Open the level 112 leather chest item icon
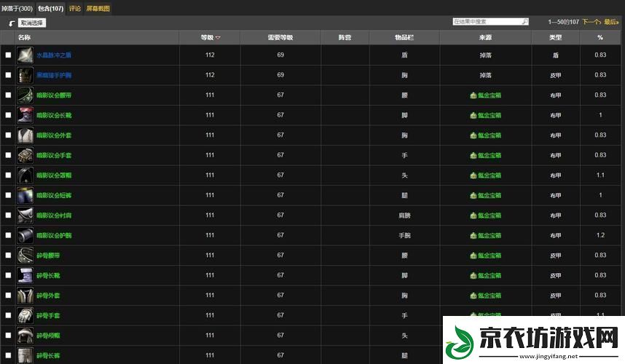625x364 pixels. click(25, 75)
